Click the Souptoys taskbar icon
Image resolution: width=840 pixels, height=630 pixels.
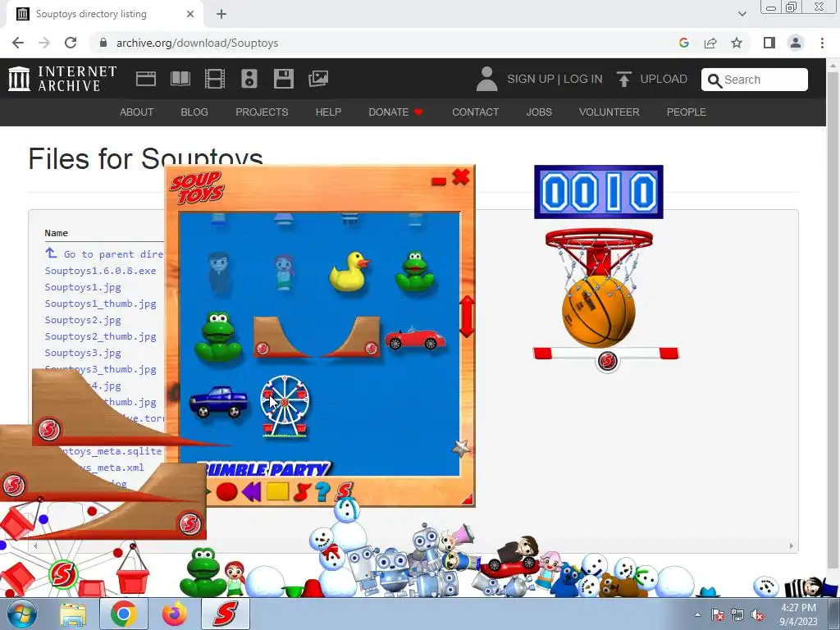[x=226, y=614]
